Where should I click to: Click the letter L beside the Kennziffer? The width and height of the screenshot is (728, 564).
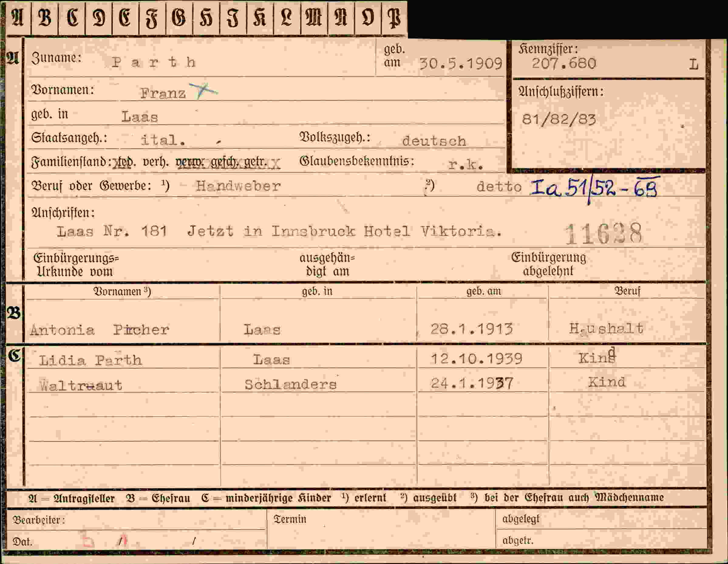pos(694,64)
